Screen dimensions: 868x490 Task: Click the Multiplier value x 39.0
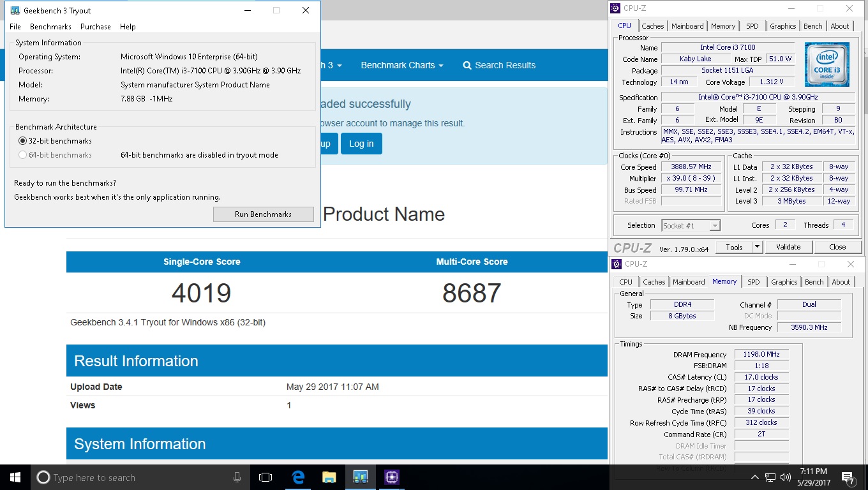691,178
